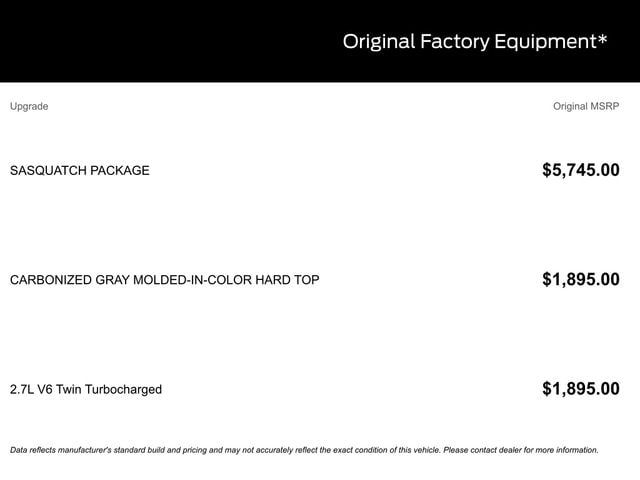
Task: Click the SASQUATCH PACKAGE upgrade name
Action: (80, 171)
